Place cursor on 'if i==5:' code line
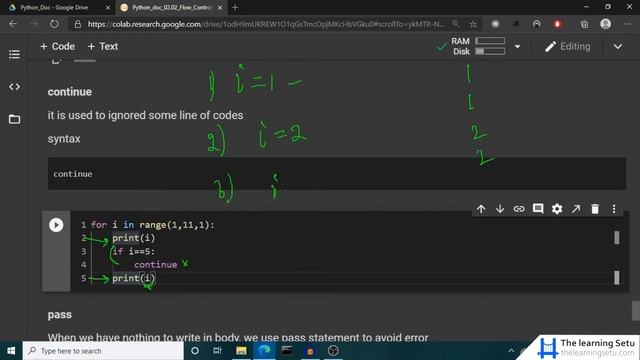Image resolution: width=640 pixels, height=360 pixels. [134, 251]
